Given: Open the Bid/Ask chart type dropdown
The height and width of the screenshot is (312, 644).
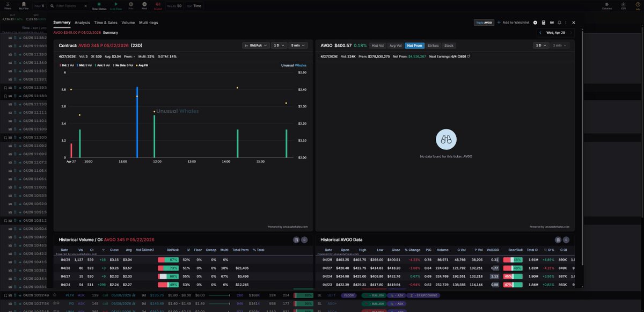Looking at the screenshot, I should 255,46.
